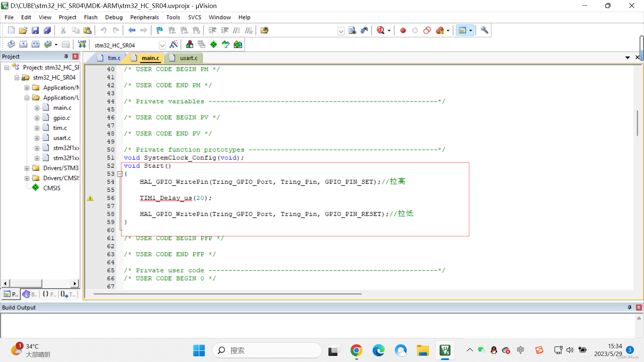Screen dimensions: 644x362
Task: Pin the Build Output panel
Action: (630, 307)
